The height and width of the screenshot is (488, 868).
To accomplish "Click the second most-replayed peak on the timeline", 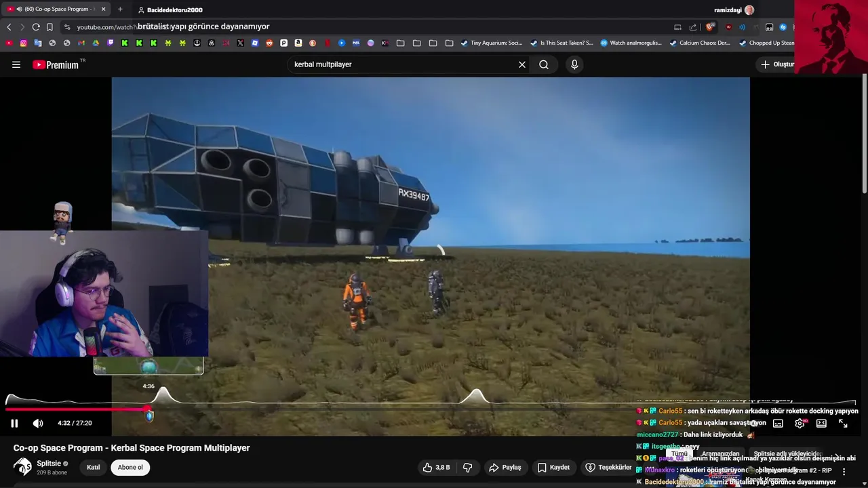I will [476, 396].
